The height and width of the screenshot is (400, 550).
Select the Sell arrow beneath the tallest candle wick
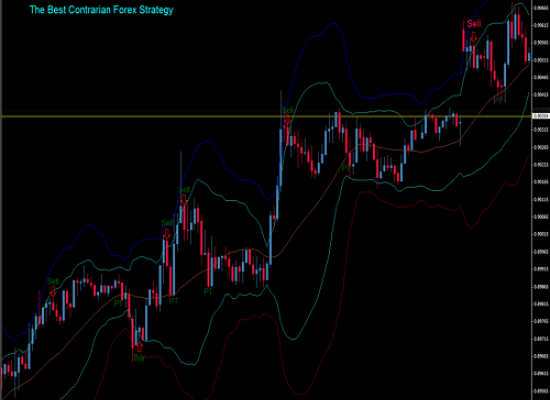(x=184, y=199)
